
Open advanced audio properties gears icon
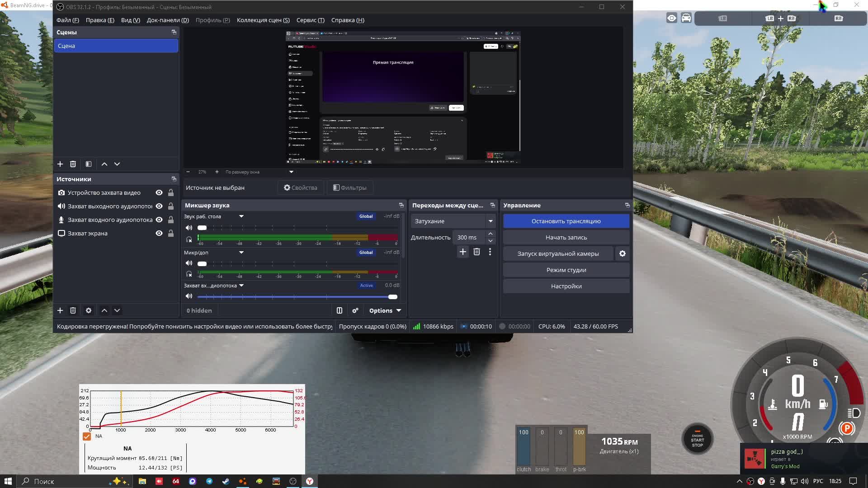pyautogui.click(x=355, y=310)
